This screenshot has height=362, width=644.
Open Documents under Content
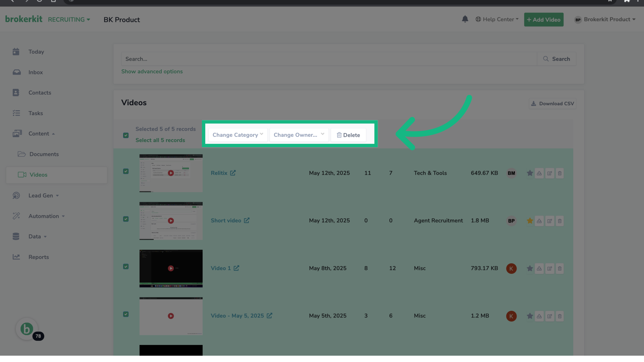coord(44,154)
